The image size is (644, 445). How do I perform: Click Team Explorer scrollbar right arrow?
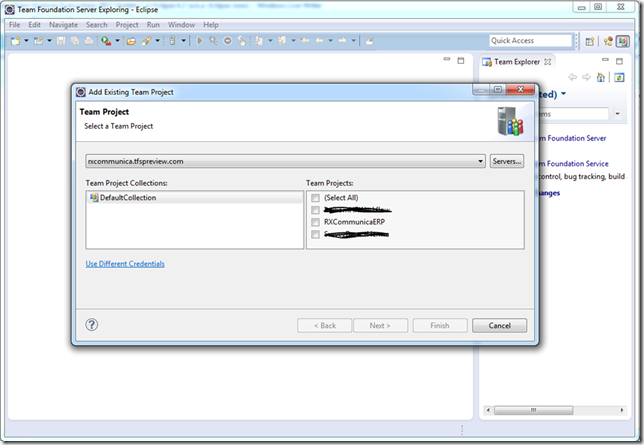[x=622, y=410]
